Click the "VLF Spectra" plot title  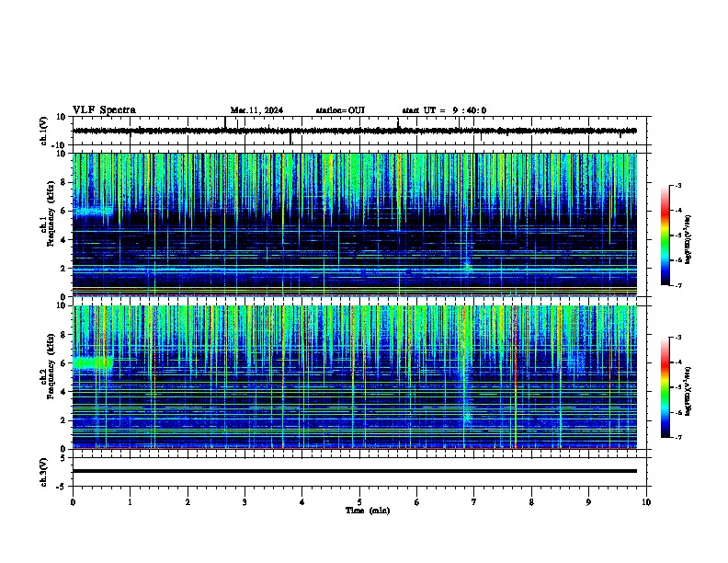point(104,110)
